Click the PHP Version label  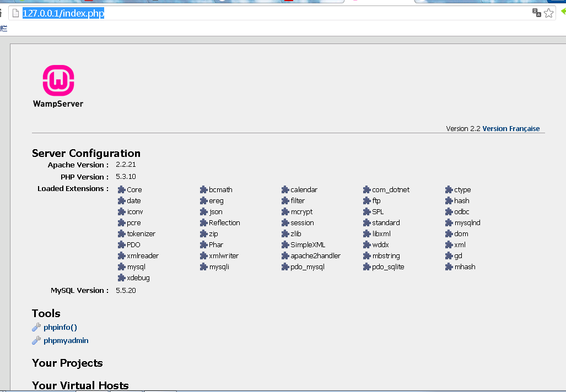coord(84,177)
